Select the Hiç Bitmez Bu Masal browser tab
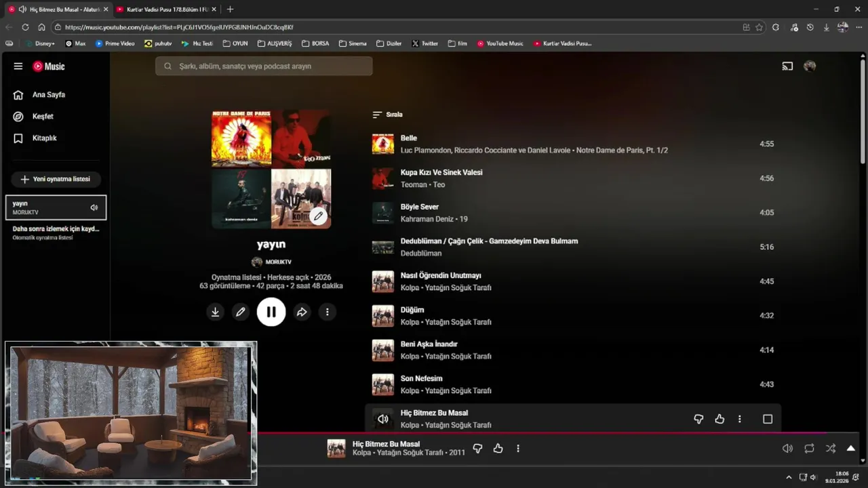The image size is (868, 488). tap(58, 9)
